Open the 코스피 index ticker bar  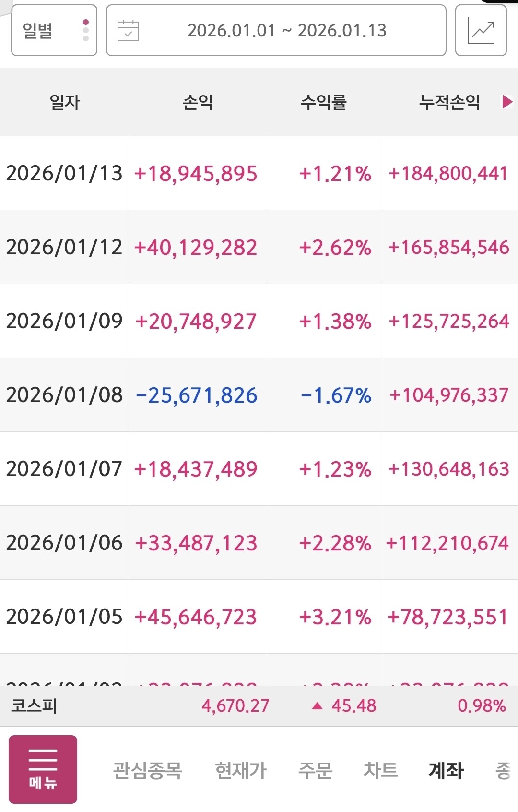[259, 706]
